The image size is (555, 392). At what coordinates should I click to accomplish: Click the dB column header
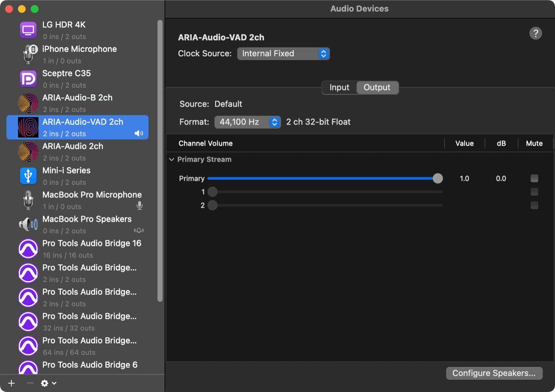[x=501, y=144]
